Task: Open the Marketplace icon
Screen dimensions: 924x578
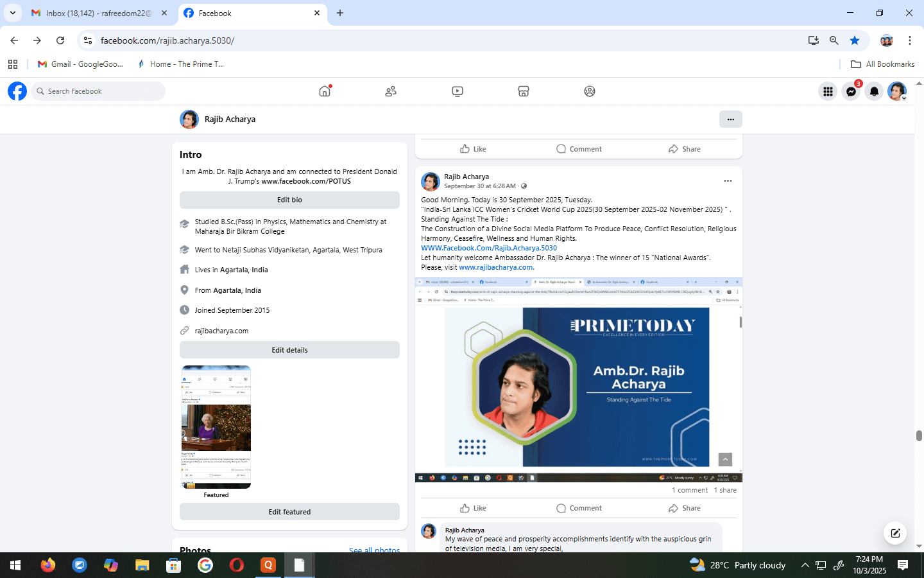Action: (524, 91)
